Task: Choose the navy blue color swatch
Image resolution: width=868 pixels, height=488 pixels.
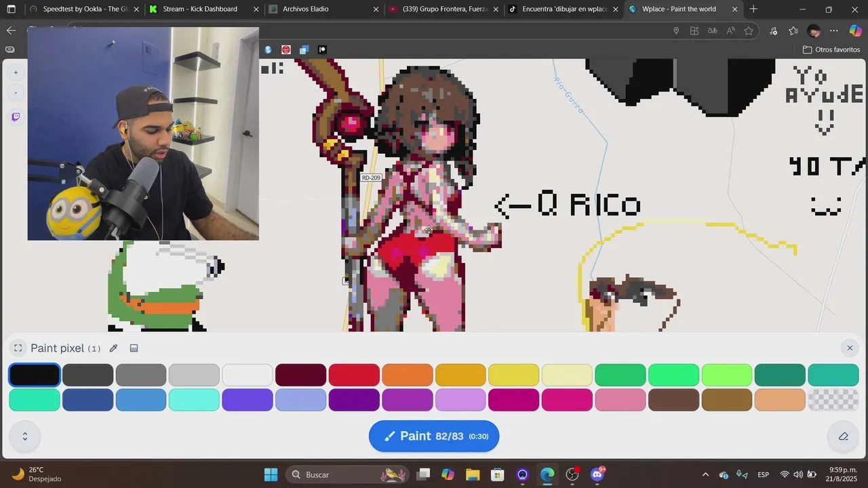Action: point(87,400)
